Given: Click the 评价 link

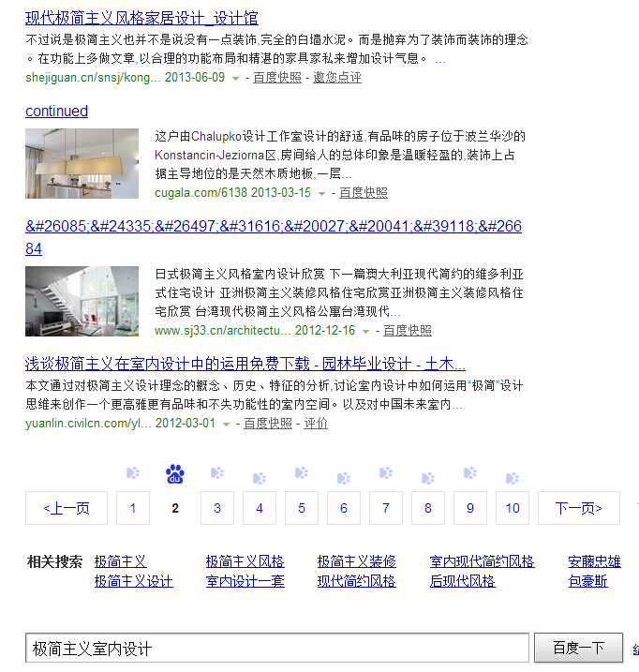Looking at the screenshot, I should [x=316, y=424].
